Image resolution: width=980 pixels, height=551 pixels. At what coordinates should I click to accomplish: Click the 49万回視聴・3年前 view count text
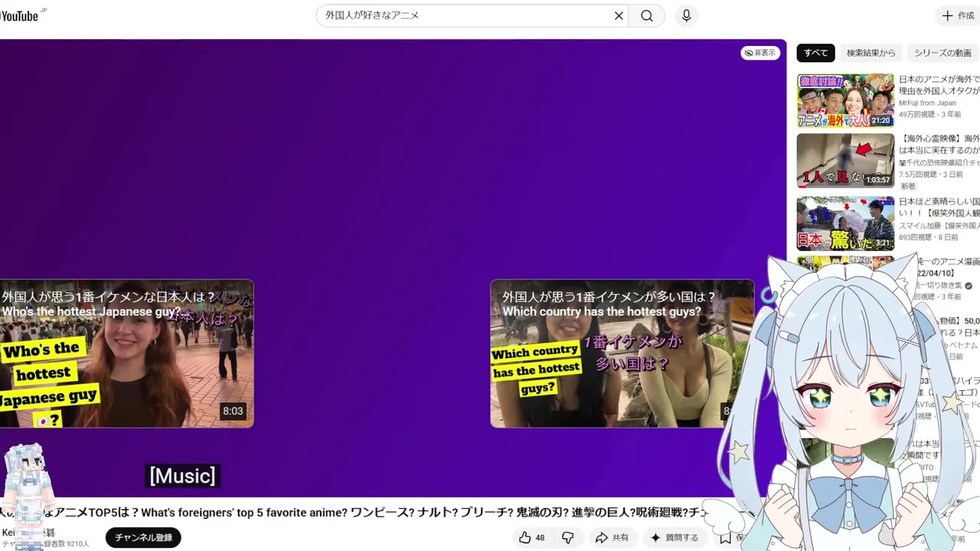click(929, 114)
